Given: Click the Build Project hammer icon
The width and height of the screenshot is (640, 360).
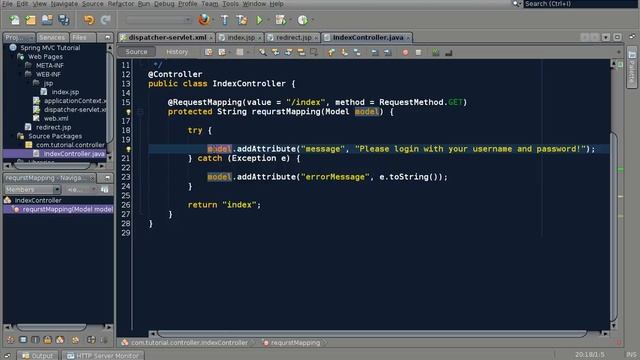Looking at the screenshot, I should 224,20.
